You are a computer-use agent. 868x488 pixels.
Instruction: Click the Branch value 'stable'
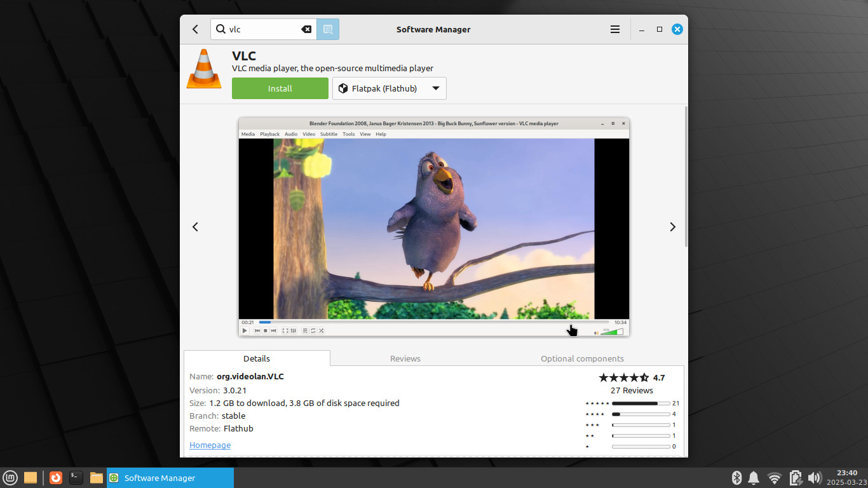[x=233, y=416]
